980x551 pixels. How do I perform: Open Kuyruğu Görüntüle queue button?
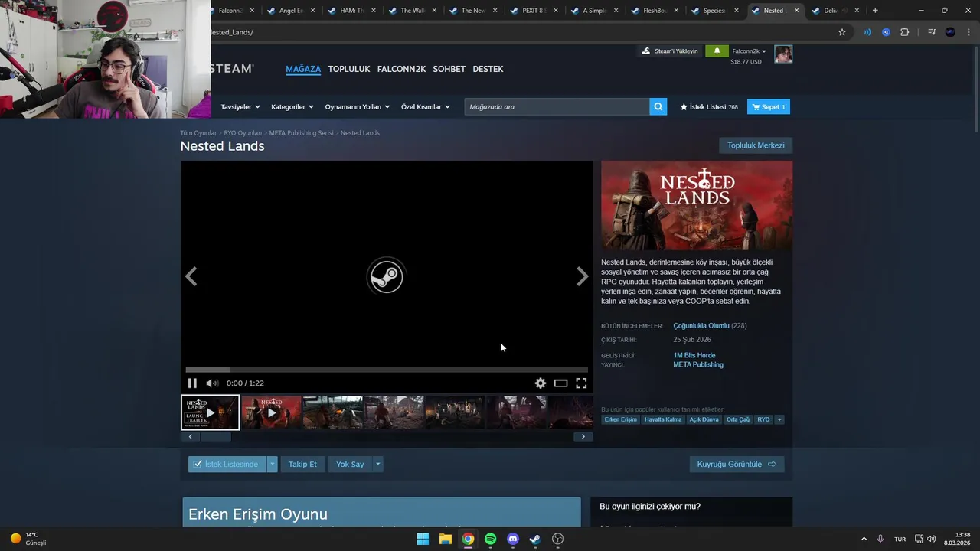click(737, 464)
